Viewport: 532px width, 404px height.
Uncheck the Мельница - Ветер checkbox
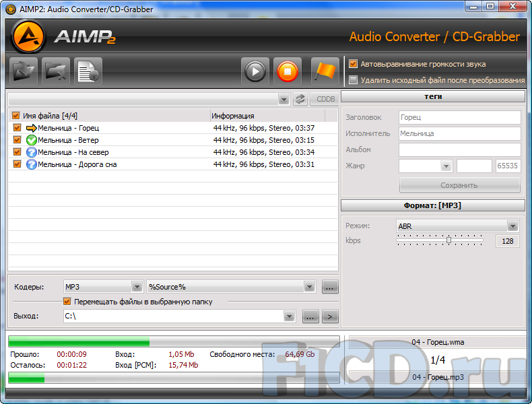[18, 140]
